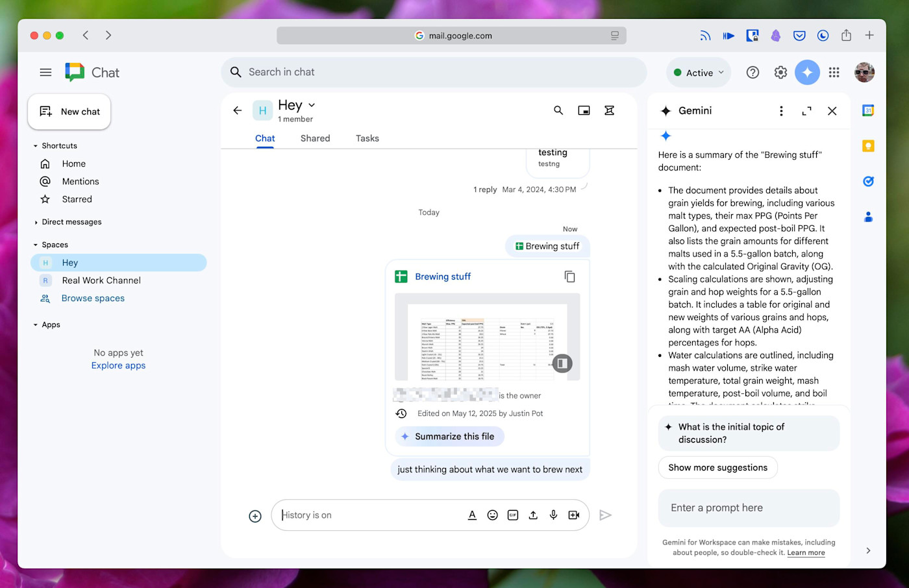Open the Hey space name dropdown
The height and width of the screenshot is (588, 909).
pos(312,105)
